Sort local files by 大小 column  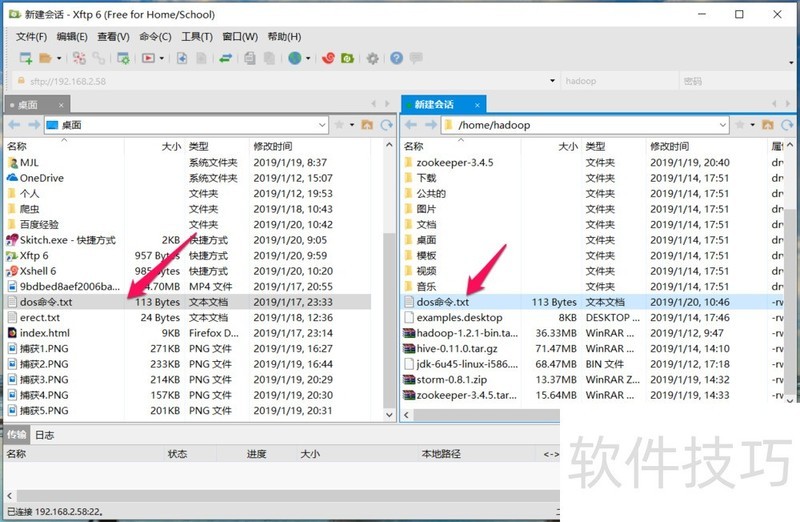tap(171, 146)
